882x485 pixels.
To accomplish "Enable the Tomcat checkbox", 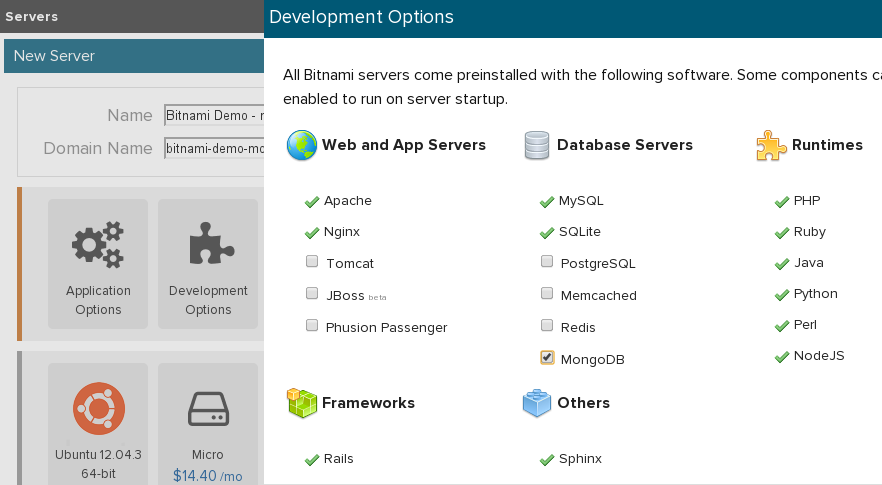I will pos(312,261).
